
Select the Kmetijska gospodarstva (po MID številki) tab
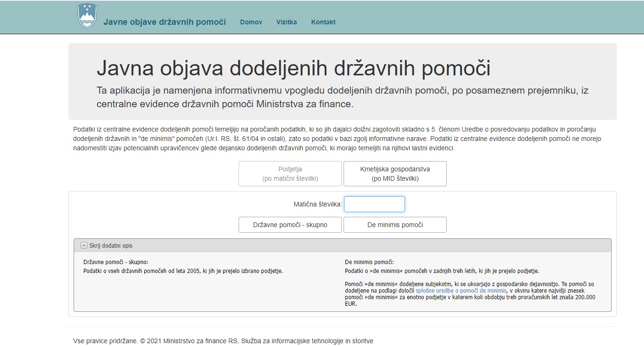pyautogui.click(x=395, y=174)
